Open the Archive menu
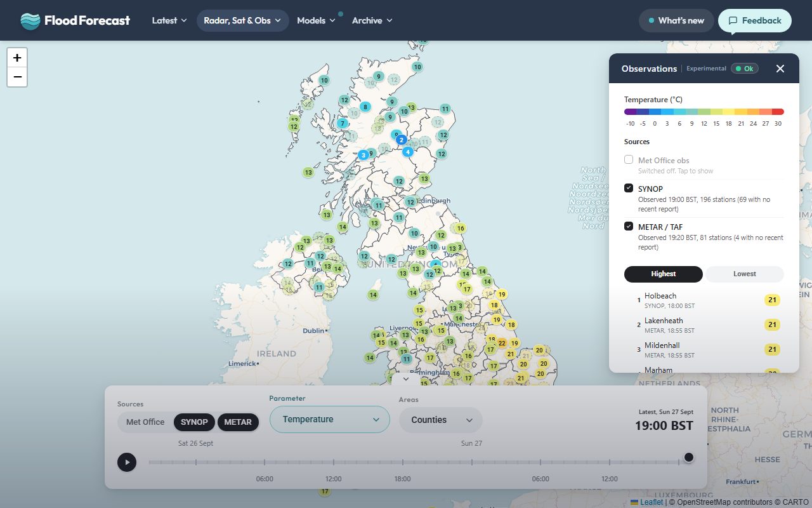 (372, 20)
